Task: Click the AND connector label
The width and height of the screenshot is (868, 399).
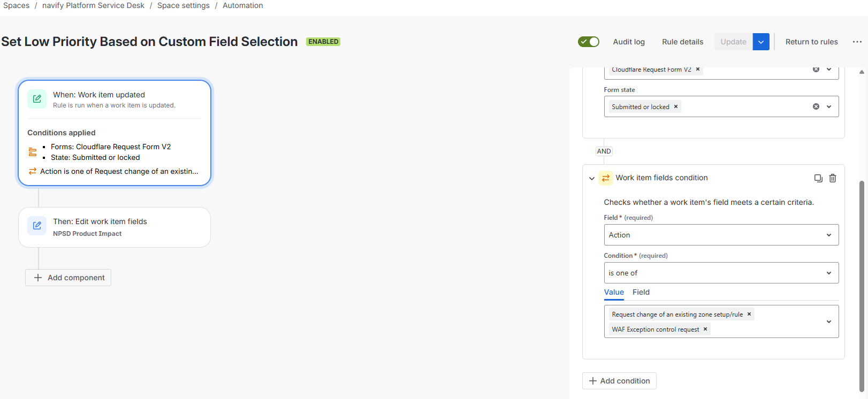Action: tap(604, 151)
